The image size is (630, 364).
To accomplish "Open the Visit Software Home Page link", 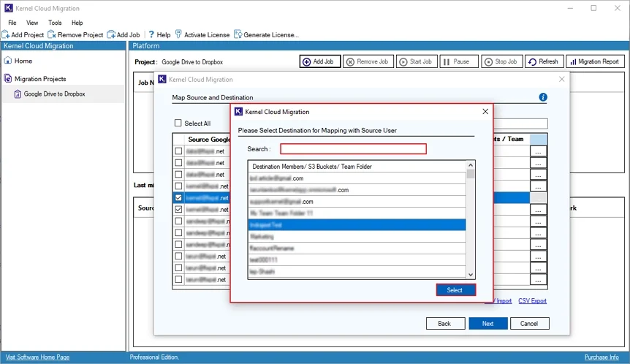I will click(x=37, y=357).
